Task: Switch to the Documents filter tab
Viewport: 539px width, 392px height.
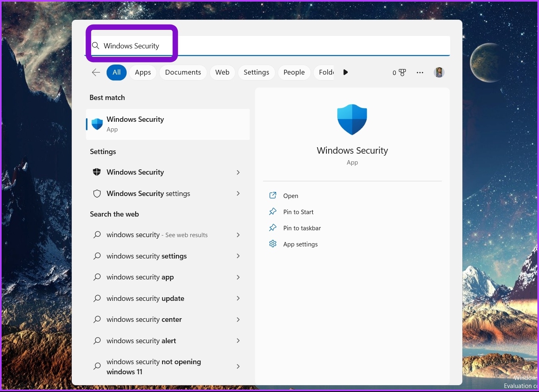Action: pos(183,73)
